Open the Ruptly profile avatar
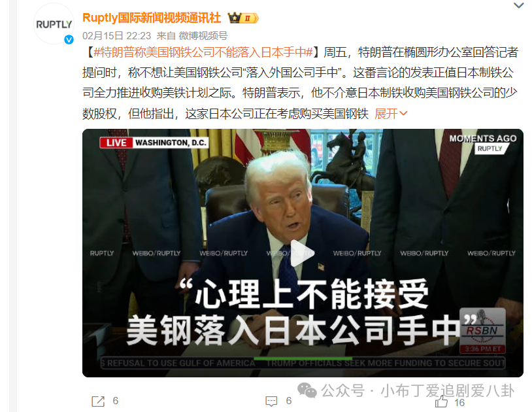 pyautogui.click(x=54, y=24)
